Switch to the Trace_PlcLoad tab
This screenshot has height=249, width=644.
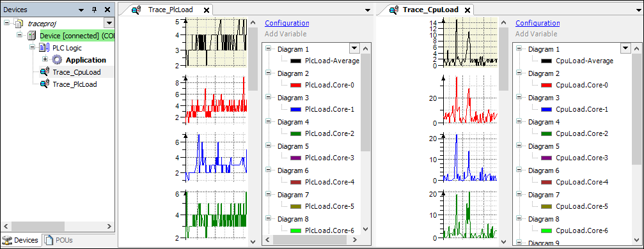pyautogui.click(x=170, y=10)
